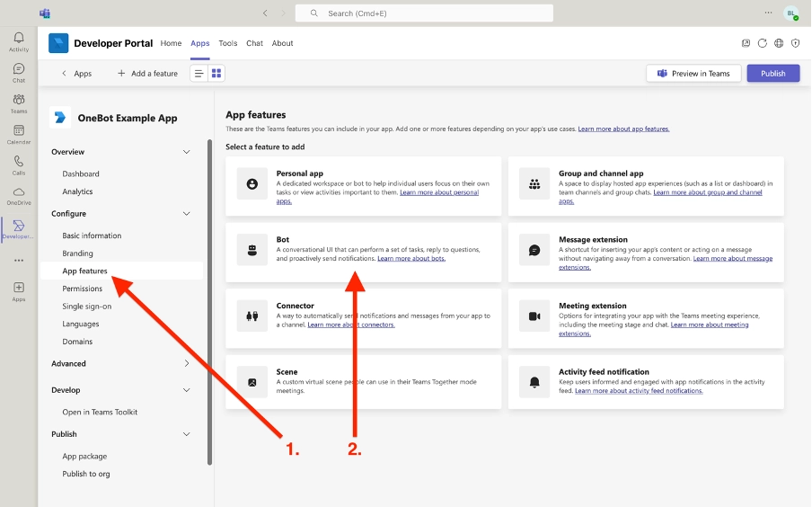The width and height of the screenshot is (812, 507).
Task: Open website globe icon in header
Action: (779, 43)
